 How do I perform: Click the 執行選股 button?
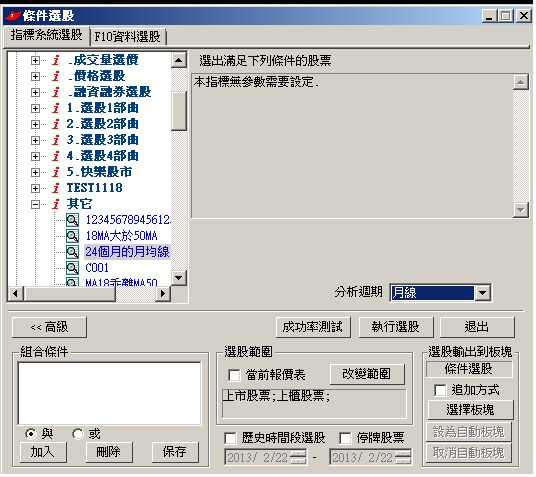pos(396,327)
